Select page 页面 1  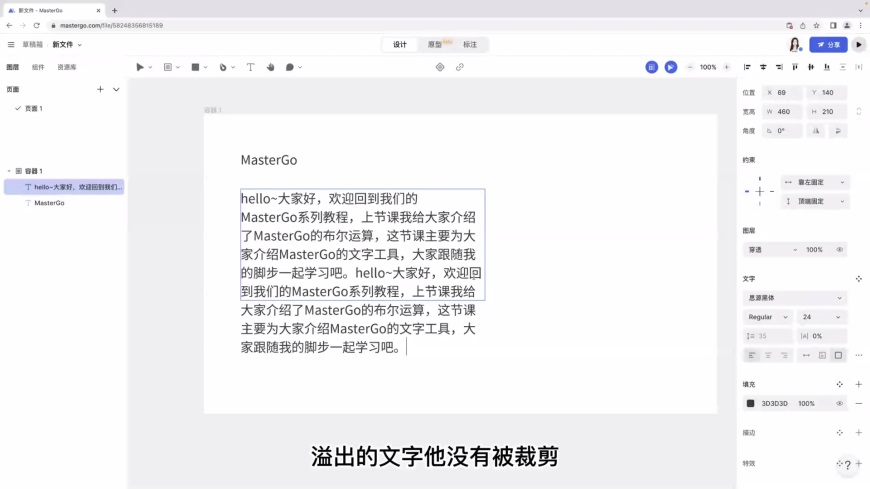pos(34,109)
